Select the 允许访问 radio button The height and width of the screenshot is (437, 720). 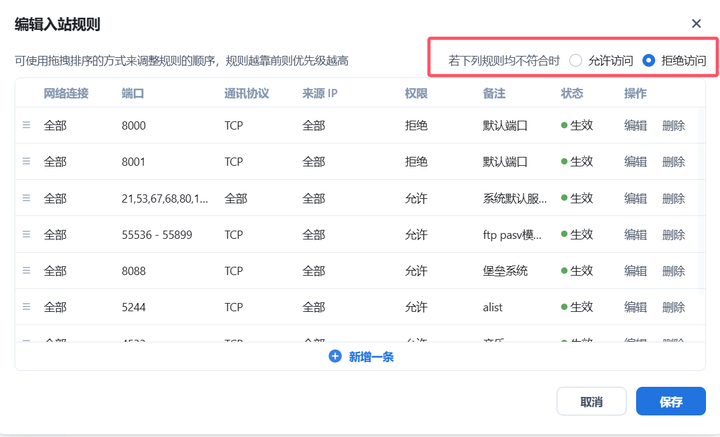tap(576, 60)
